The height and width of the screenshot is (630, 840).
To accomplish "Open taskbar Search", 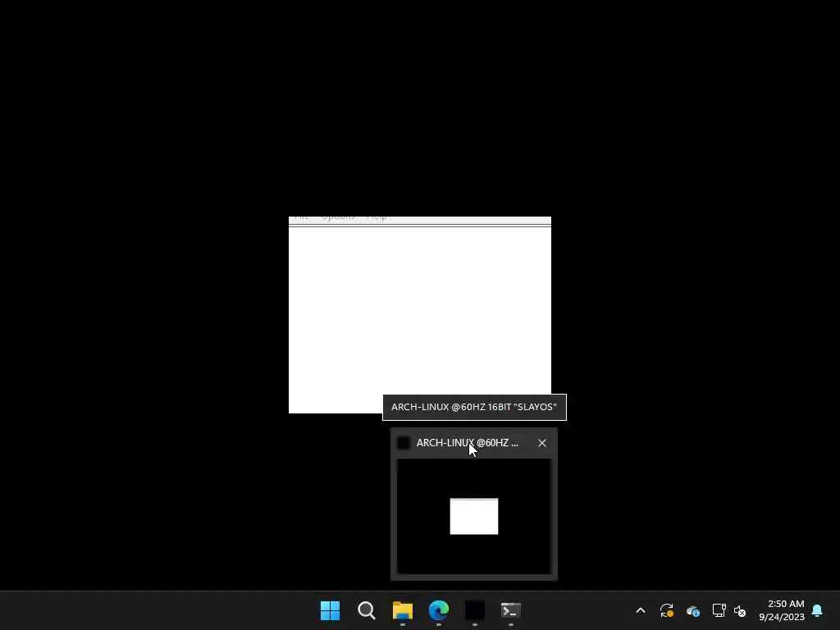I will [367, 610].
